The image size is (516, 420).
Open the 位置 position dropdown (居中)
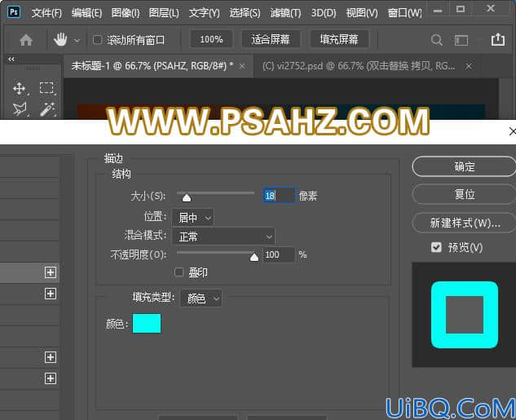click(193, 218)
